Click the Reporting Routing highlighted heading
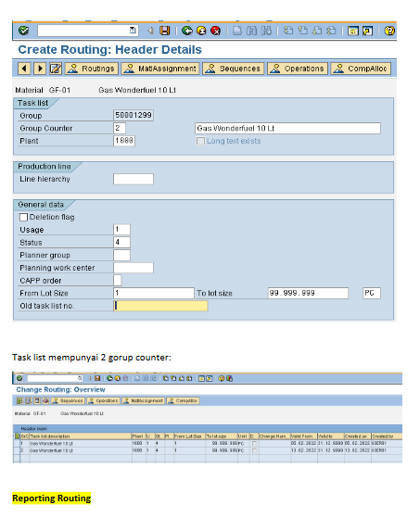This screenshot has width=420, height=530. 52,498
